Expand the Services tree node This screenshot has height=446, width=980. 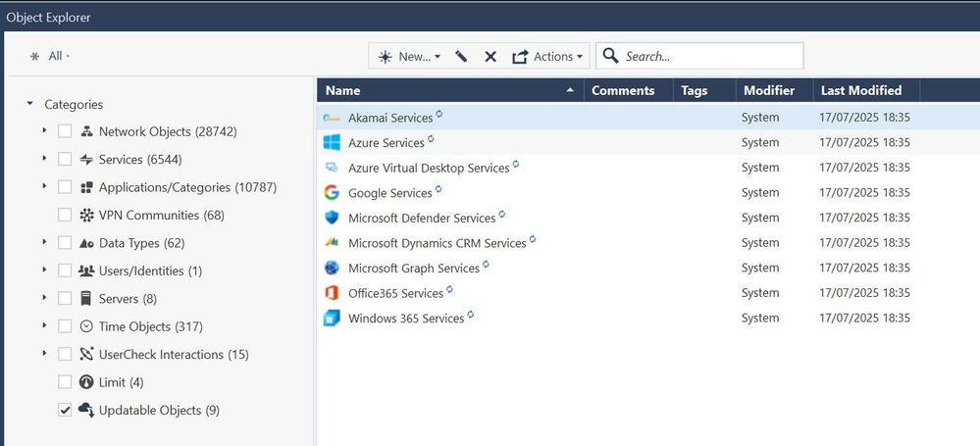click(x=44, y=158)
